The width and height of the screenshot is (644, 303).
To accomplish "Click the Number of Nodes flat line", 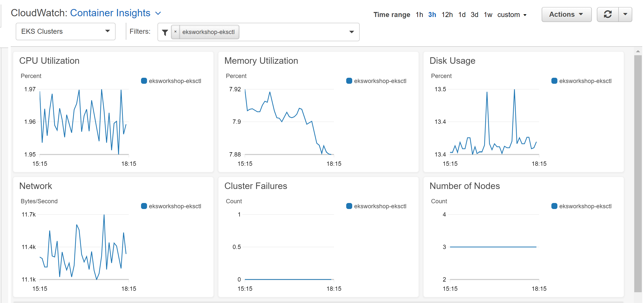I will click(x=493, y=247).
